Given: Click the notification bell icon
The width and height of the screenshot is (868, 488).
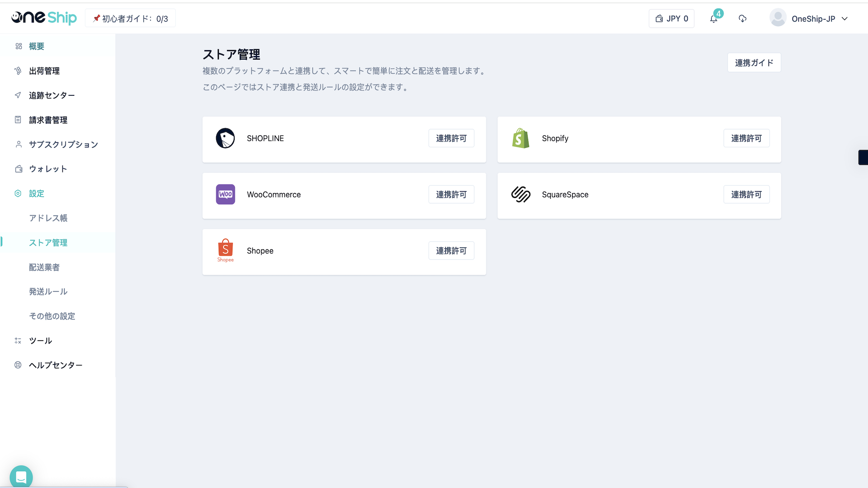Looking at the screenshot, I should tap(713, 19).
